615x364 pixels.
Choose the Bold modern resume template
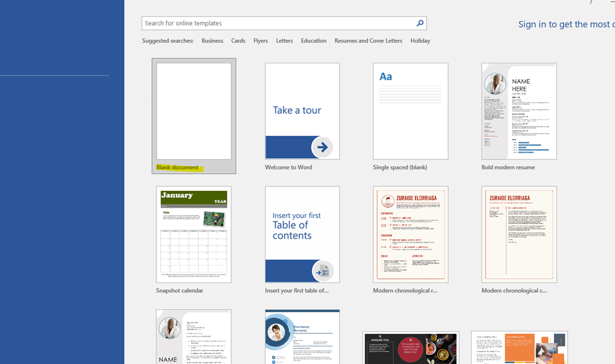pyautogui.click(x=519, y=112)
